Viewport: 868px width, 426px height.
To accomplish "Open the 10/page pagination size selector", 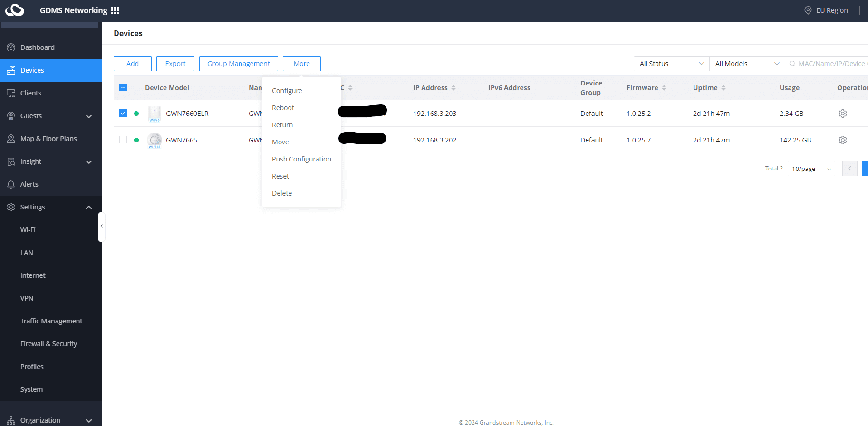I will [x=811, y=169].
